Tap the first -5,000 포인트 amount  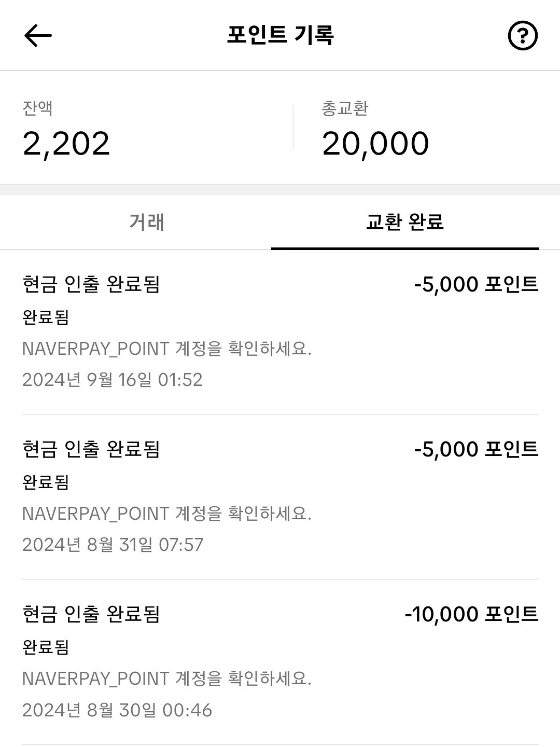click(476, 284)
